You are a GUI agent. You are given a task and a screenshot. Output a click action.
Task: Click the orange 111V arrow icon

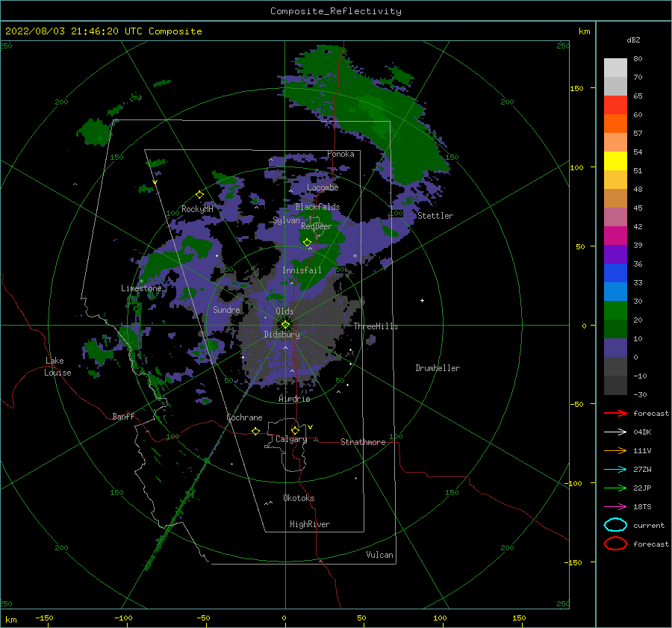(615, 450)
